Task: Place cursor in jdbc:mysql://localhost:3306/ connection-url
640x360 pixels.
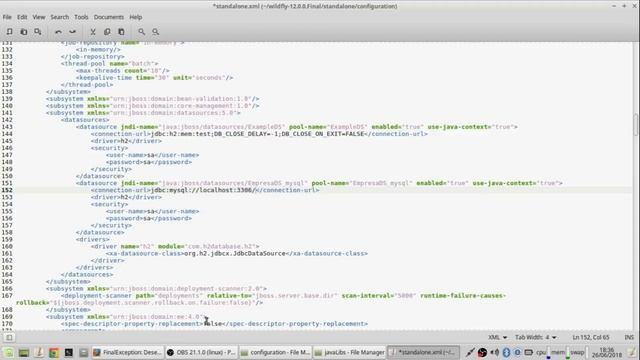Action: tap(203, 190)
